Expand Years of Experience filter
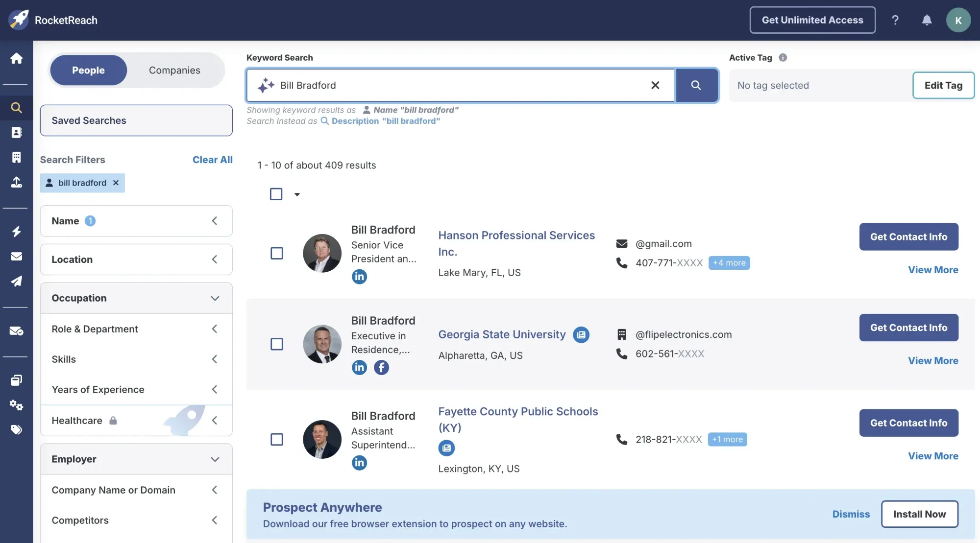980x543 pixels. click(136, 390)
